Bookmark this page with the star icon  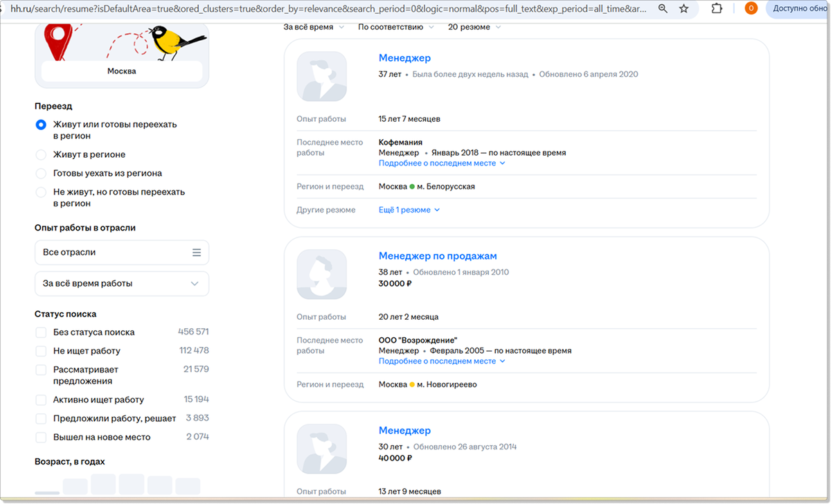[x=684, y=8]
